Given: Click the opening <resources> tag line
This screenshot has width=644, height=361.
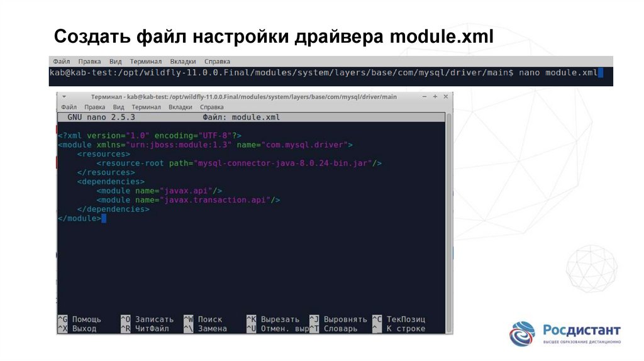Looking at the screenshot, I should click(x=104, y=154).
